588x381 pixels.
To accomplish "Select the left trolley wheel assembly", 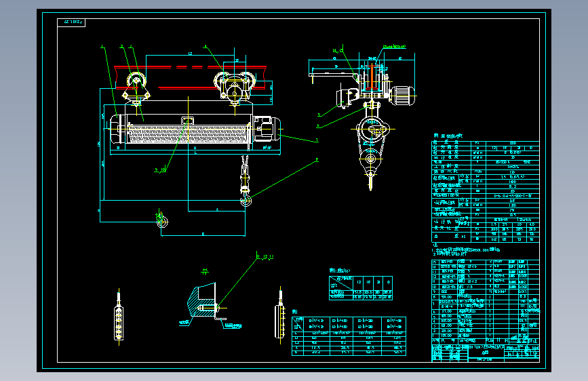I will (136, 87).
